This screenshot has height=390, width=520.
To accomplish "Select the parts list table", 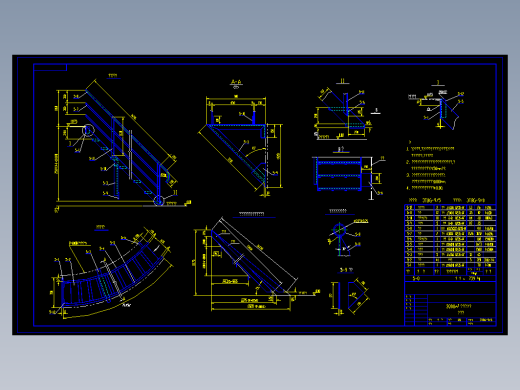I will point(450,243).
